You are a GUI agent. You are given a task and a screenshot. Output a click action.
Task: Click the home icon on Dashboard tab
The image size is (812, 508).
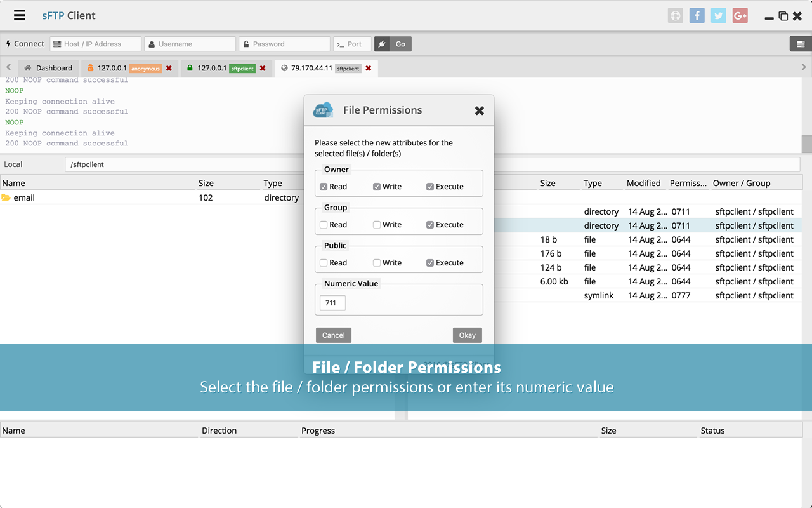click(x=28, y=67)
